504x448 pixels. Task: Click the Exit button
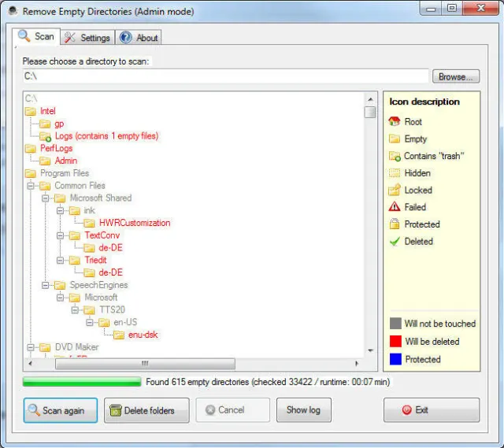(x=432, y=409)
